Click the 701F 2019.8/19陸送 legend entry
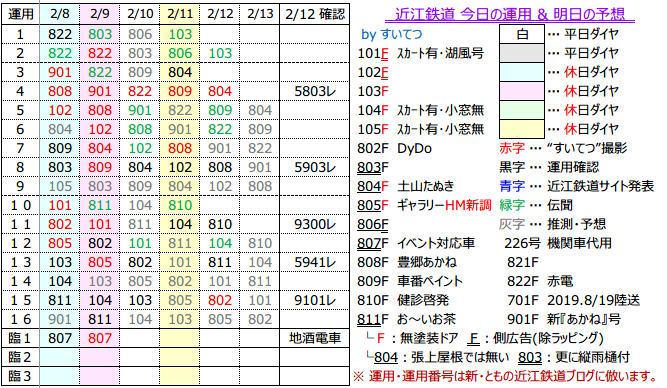The width and height of the screenshot is (667, 388). (x=573, y=300)
